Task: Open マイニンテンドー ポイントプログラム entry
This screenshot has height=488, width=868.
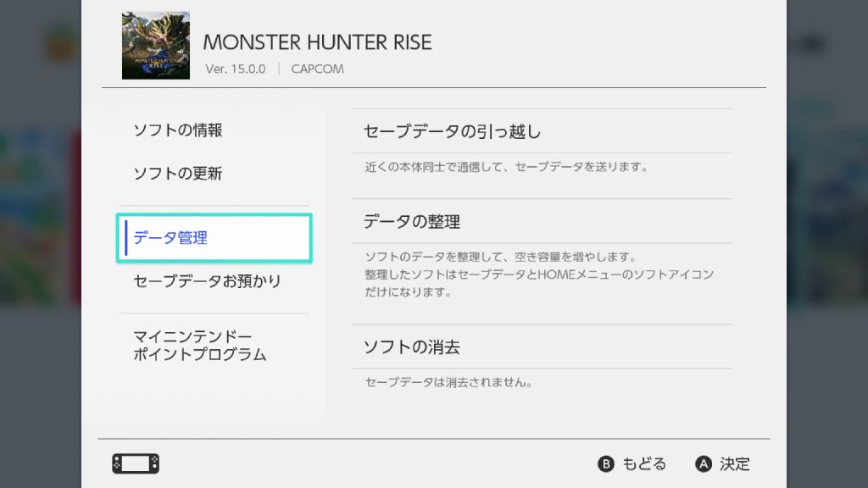Action: [x=200, y=346]
